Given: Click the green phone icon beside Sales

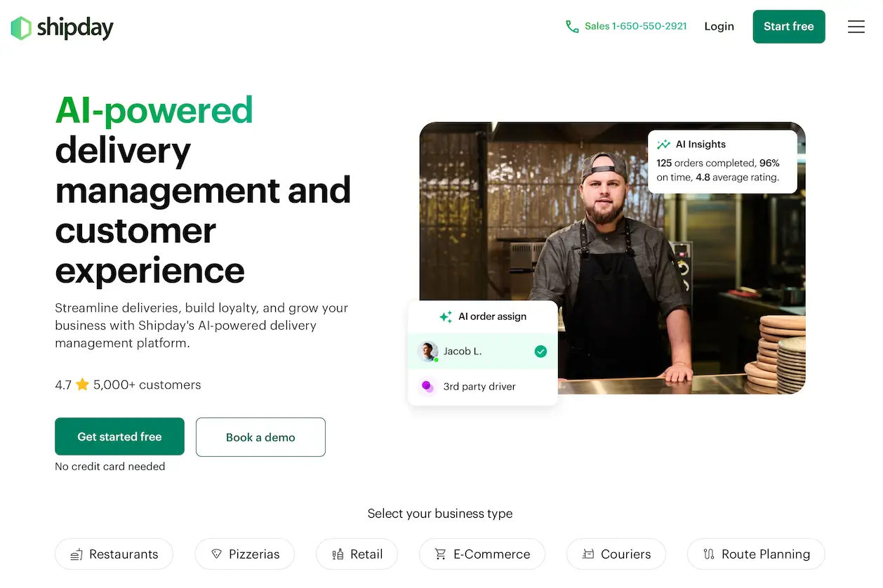Looking at the screenshot, I should [572, 27].
